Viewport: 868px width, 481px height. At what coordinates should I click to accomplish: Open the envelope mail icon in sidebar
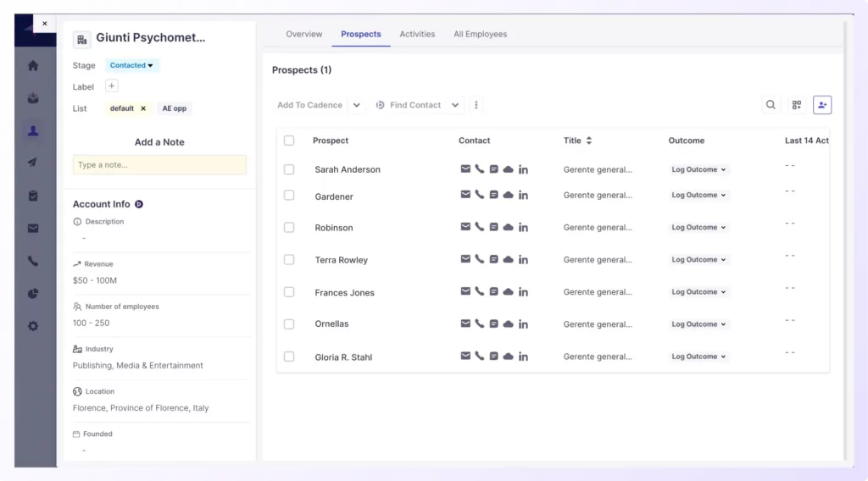33,229
